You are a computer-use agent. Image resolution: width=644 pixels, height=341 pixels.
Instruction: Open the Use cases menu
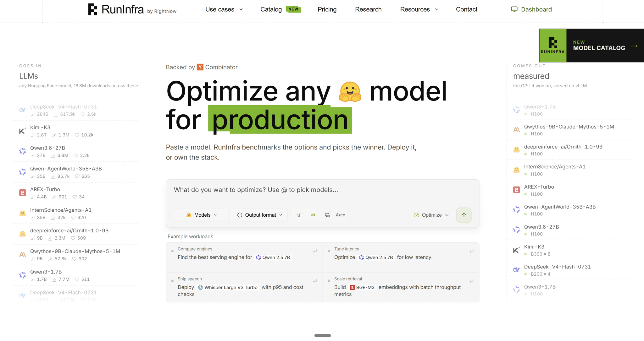click(x=224, y=9)
